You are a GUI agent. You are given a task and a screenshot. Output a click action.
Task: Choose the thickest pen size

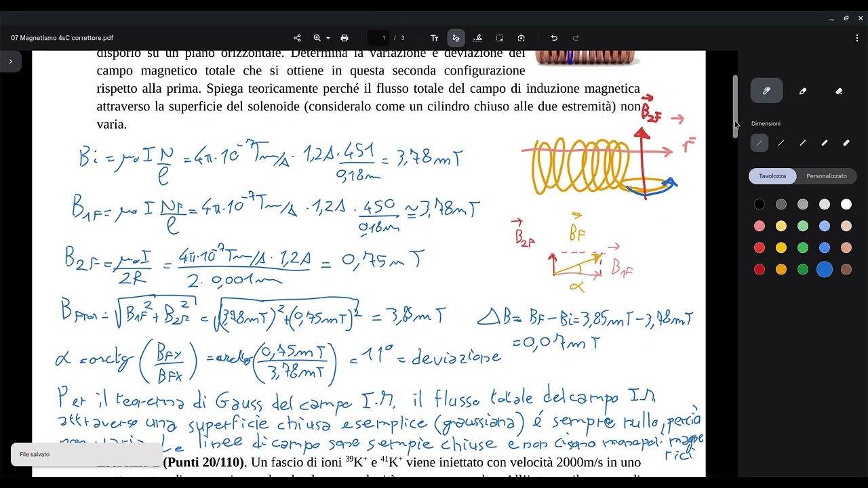click(x=846, y=143)
